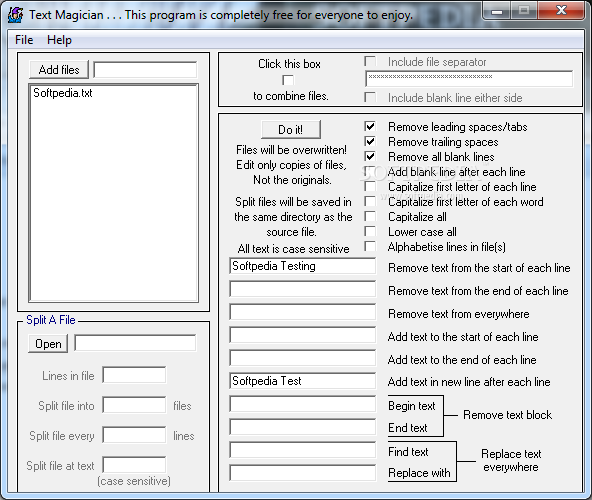The width and height of the screenshot is (592, 500).
Task: Enable Capitalize first letter of each word
Action: click(x=370, y=201)
